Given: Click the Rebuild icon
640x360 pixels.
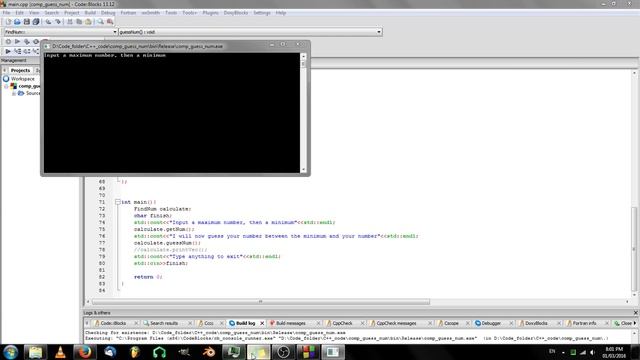Looking at the screenshot, I should click(36, 42).
